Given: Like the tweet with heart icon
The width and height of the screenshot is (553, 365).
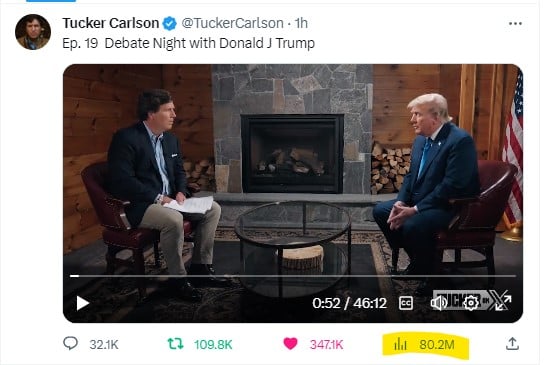Looking at the screenshot, I should click(x=290, y=343).
